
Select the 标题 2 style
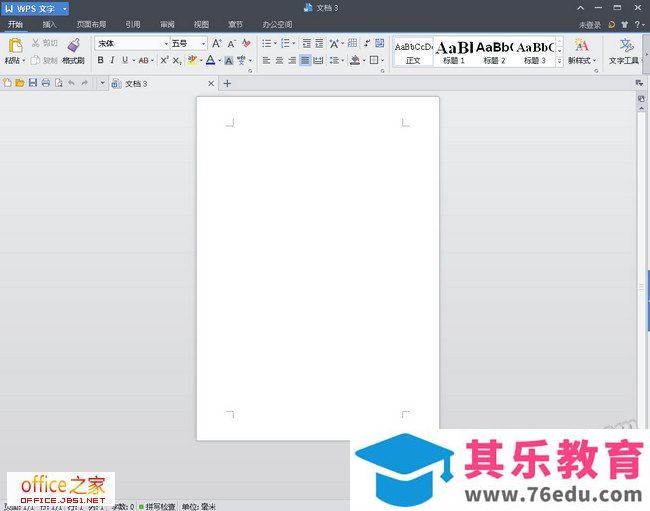(494, 53)
